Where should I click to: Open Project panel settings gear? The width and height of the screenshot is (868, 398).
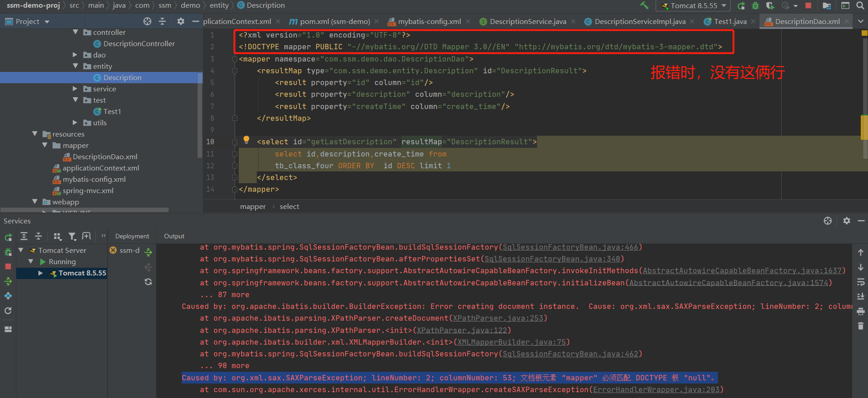click(x=181, y=21)
